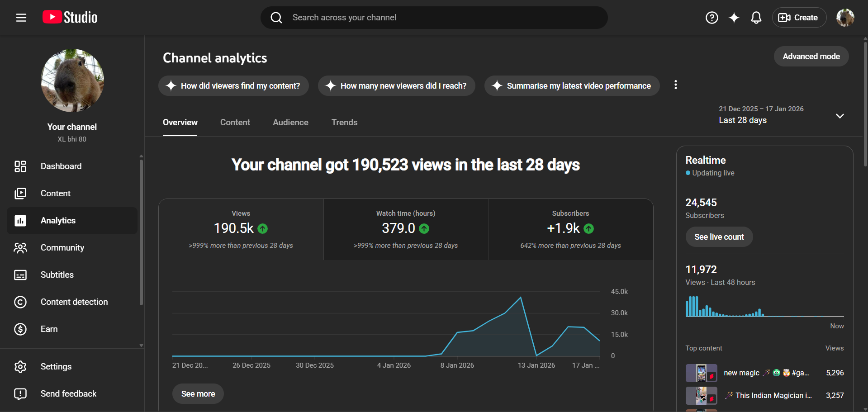This screenshot has width=868, height=412.
Task: Open Settings with the gear icon
Action: pos(56,367)
